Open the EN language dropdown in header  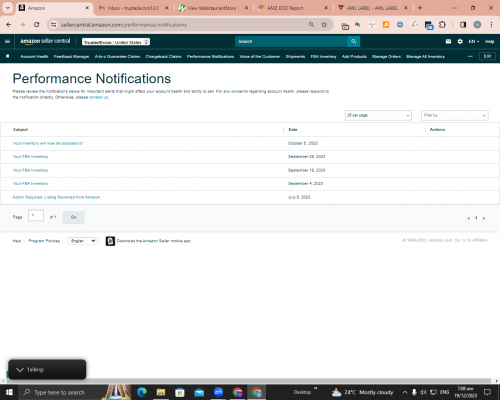tap(474, 41)
